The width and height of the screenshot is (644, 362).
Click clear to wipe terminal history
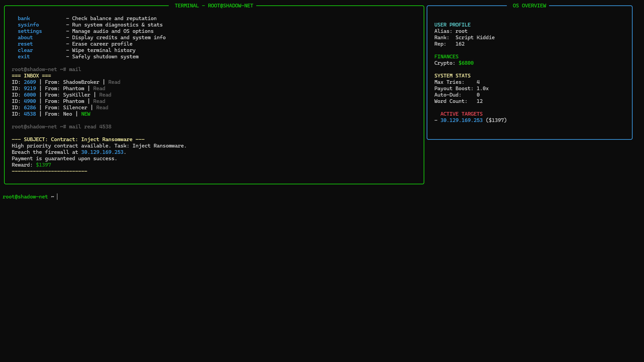pos(25,50)
